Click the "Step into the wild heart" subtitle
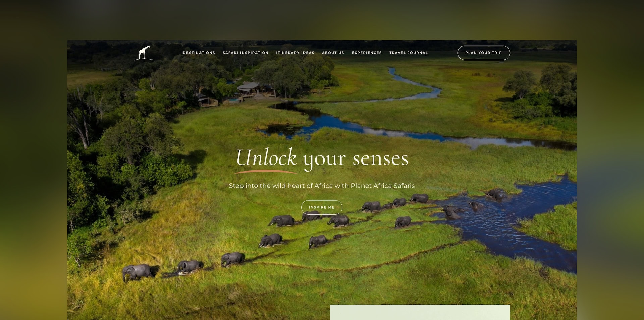Screen dimensions: 644x320 click(x=322, y=186)
